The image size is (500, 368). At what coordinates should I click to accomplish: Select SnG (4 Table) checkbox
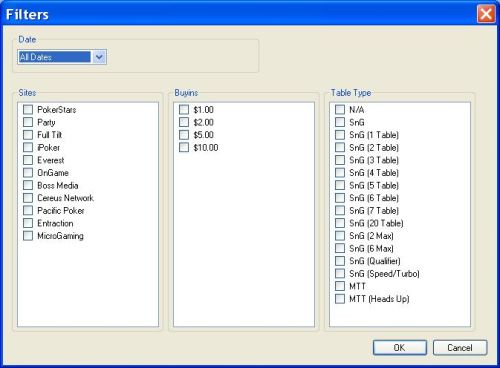(340, 173)
